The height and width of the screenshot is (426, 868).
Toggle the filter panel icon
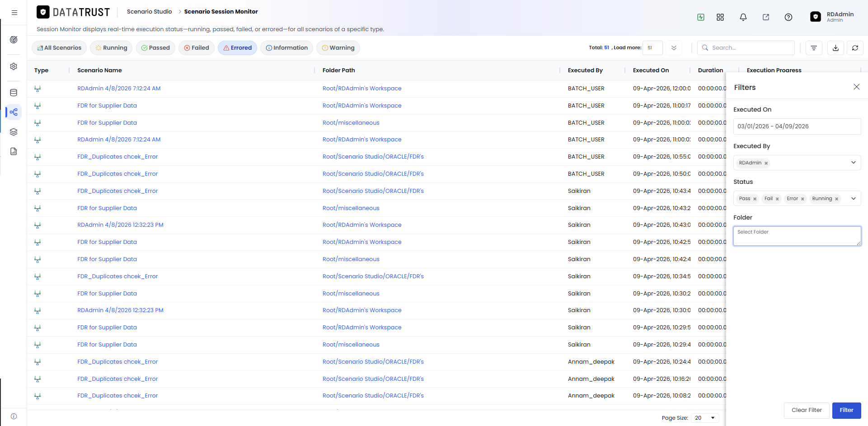[814, 48]
